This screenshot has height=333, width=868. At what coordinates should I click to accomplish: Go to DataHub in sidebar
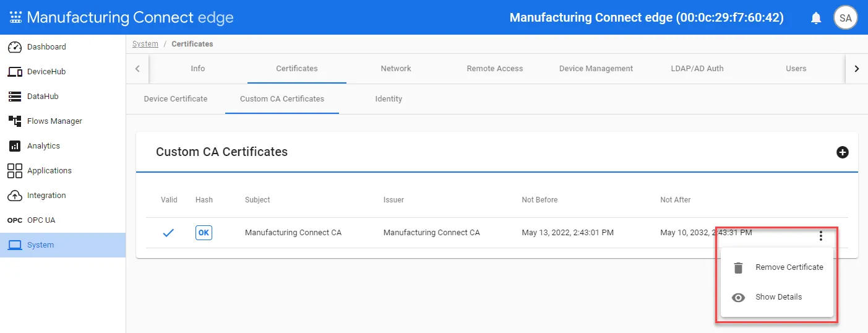62,97
